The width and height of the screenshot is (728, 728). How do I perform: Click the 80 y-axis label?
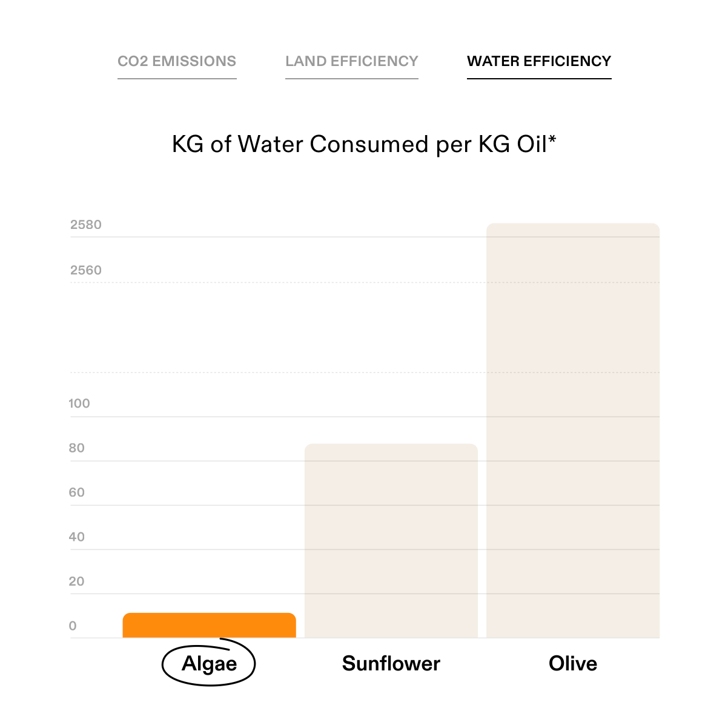click(77, 448)
